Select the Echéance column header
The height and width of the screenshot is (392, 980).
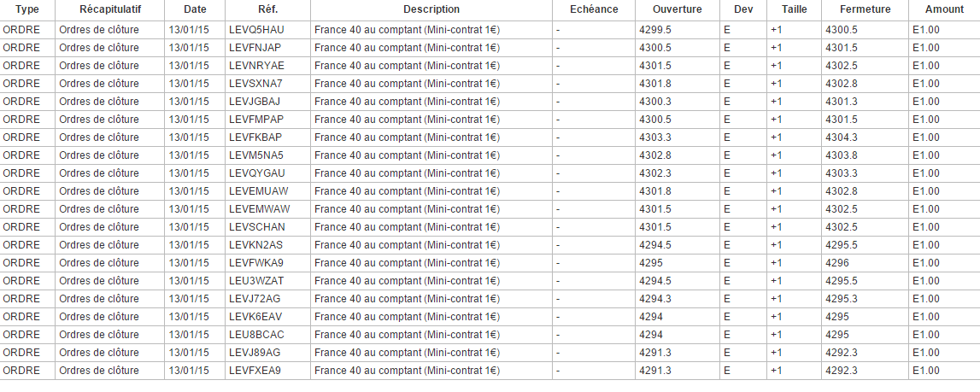(x=593, y=9)
